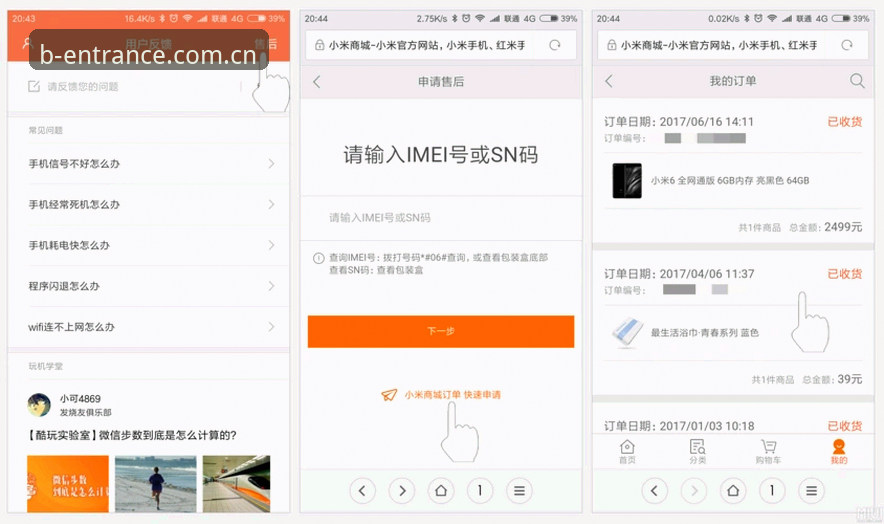Open post 微信步数到底是怎么计算的

pos(132,435)
